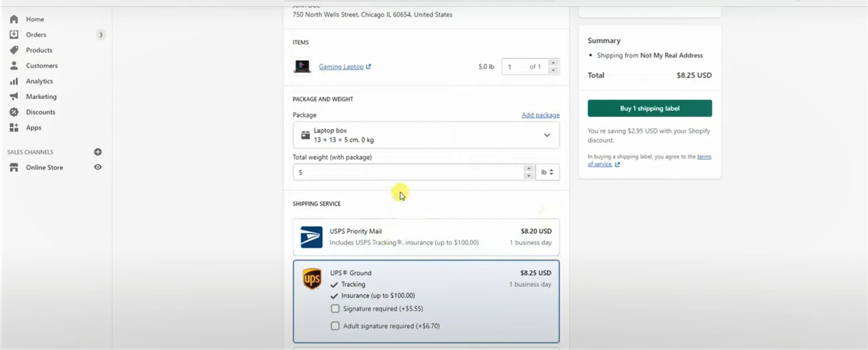Screen dimensions: 868x350
Task: Click the Summary heading
Action: click(x=604, y=41)
